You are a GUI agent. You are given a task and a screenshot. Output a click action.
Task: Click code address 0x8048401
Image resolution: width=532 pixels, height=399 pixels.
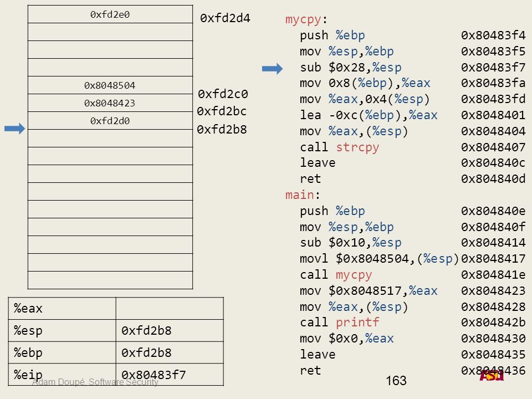coord(493,115)
